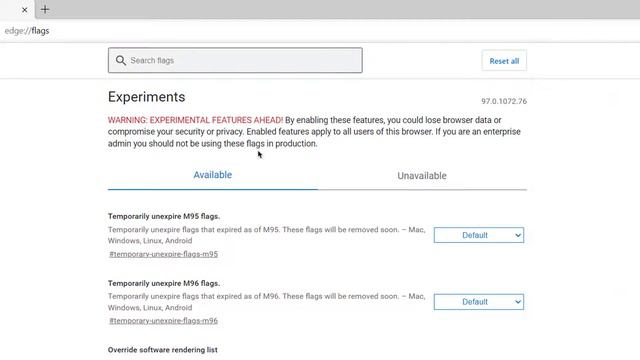The width and height of the screenshot is (640, 360).
Task: Open the Default dropdown for M95 flags
Action: click(479, 235)
